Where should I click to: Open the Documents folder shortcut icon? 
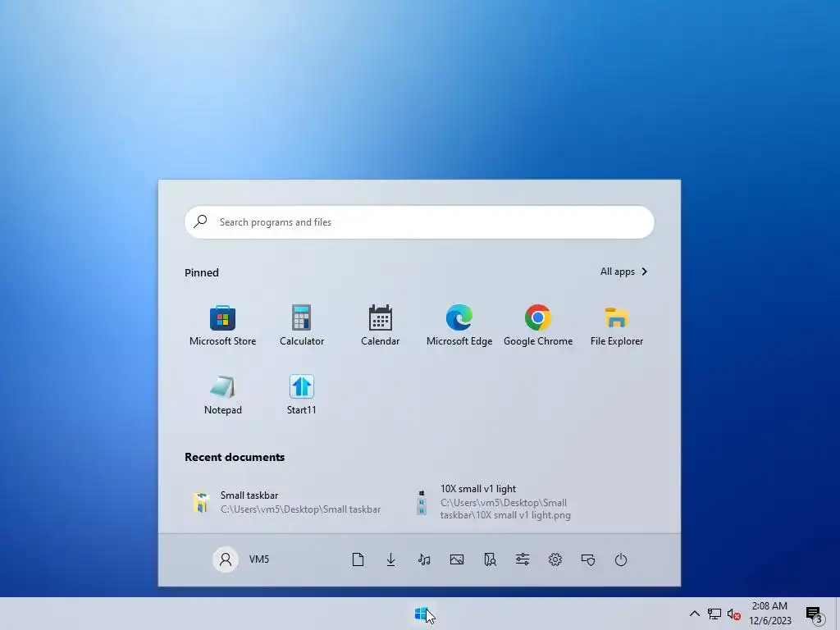(358, 559)
